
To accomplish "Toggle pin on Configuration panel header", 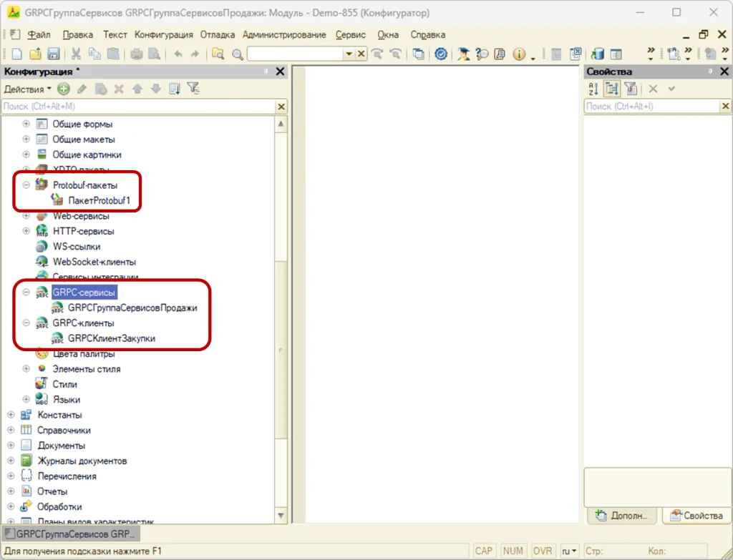I will [266, 72].
